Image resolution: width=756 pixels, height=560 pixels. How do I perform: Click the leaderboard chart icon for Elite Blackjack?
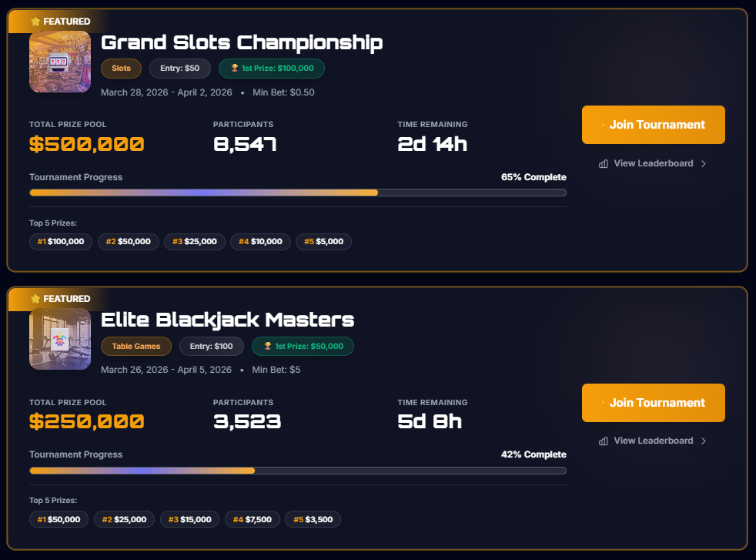(x=603, y=441)
